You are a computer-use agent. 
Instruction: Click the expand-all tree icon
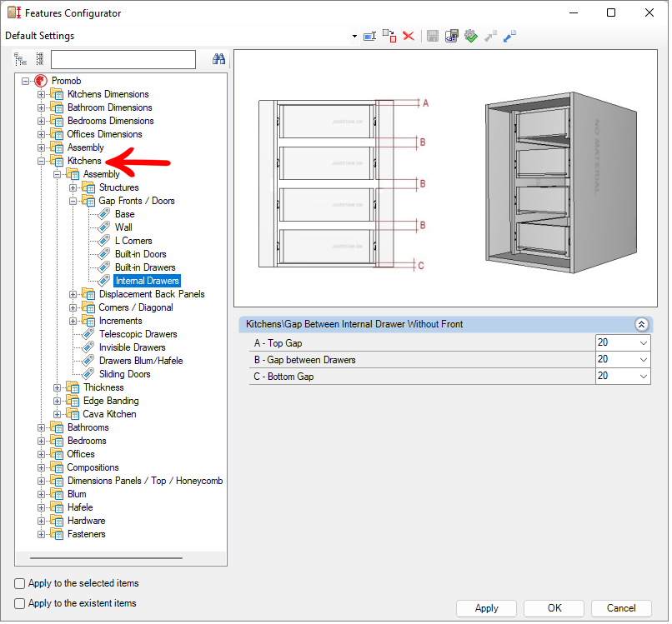pos(20,59)
